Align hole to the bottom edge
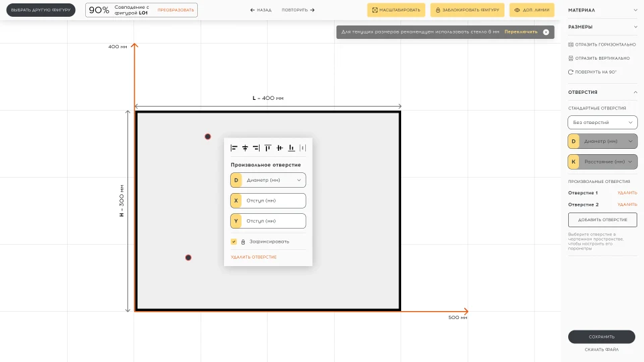 (291, 147)
